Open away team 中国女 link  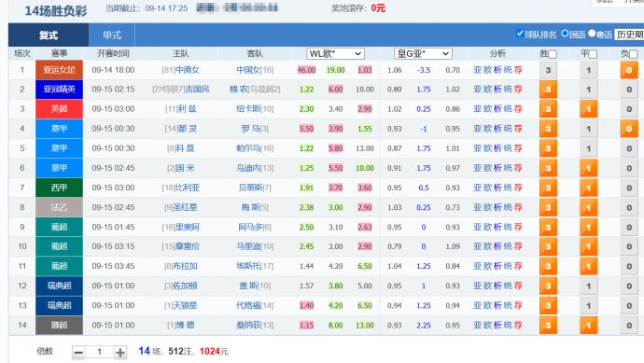coord(248,70)
